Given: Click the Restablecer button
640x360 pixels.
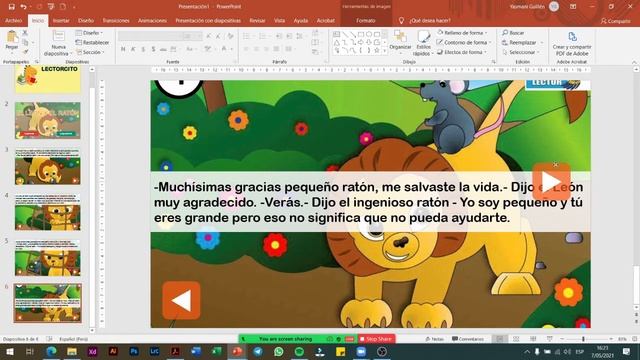Looking at the screenshot, I should [x=92, y=42].
